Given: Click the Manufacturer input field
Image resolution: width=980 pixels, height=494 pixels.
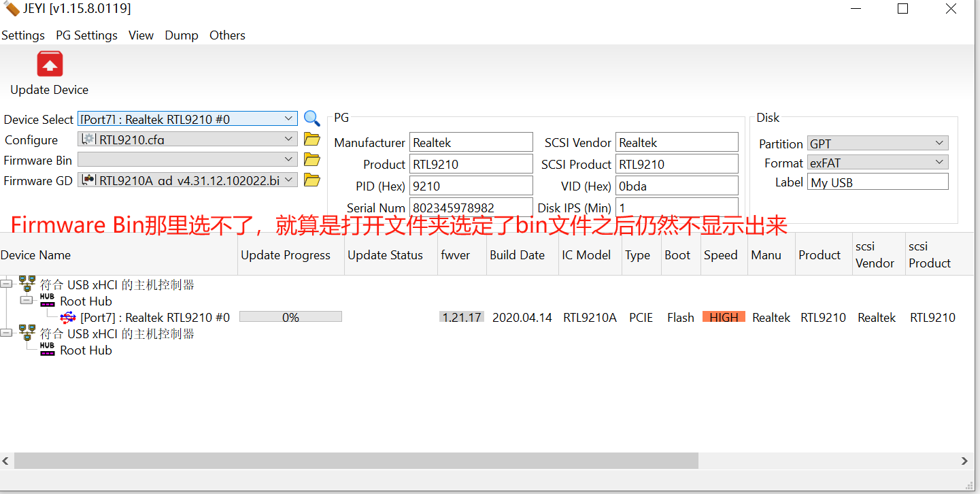Looking at the screenshot, I should [x=471, y=142].
